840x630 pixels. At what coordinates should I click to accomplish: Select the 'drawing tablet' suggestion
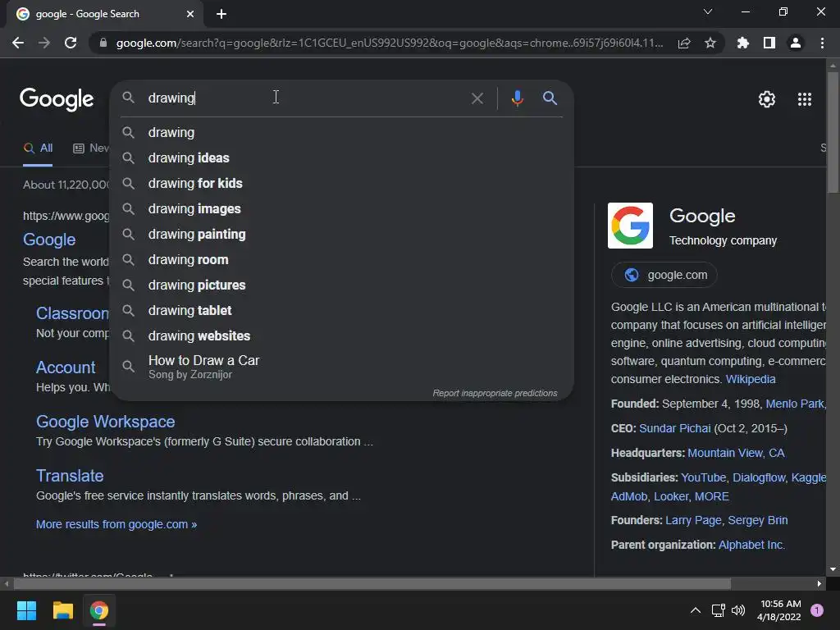[342, 311]
